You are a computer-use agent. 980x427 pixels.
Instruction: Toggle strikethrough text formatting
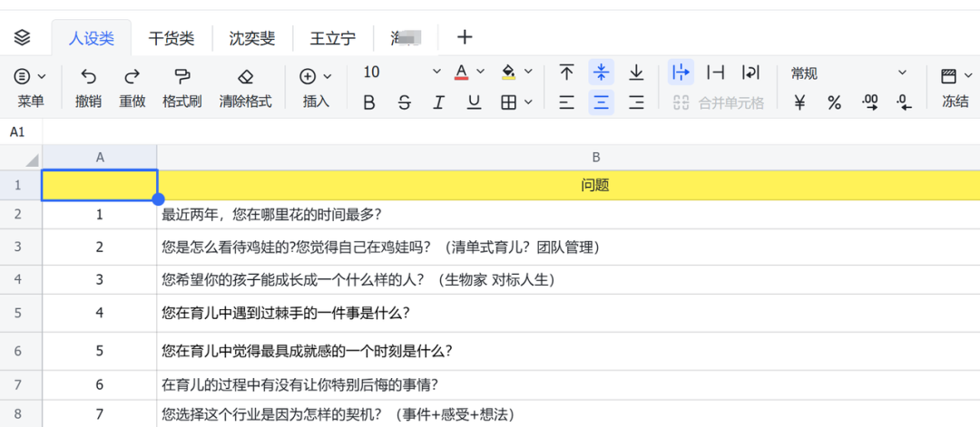point(405,102)
